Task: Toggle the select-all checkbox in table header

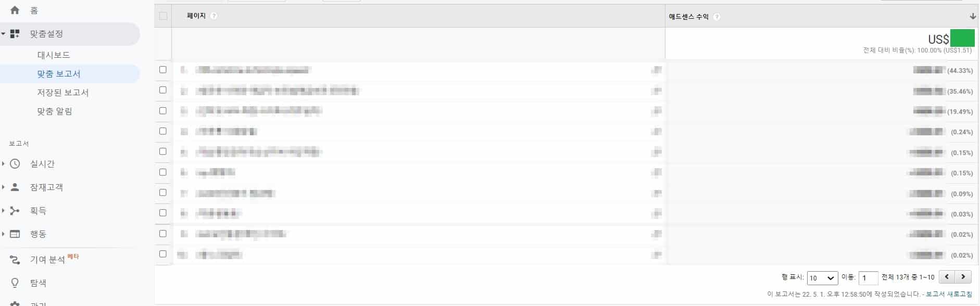Action: [x=163, y=16]
